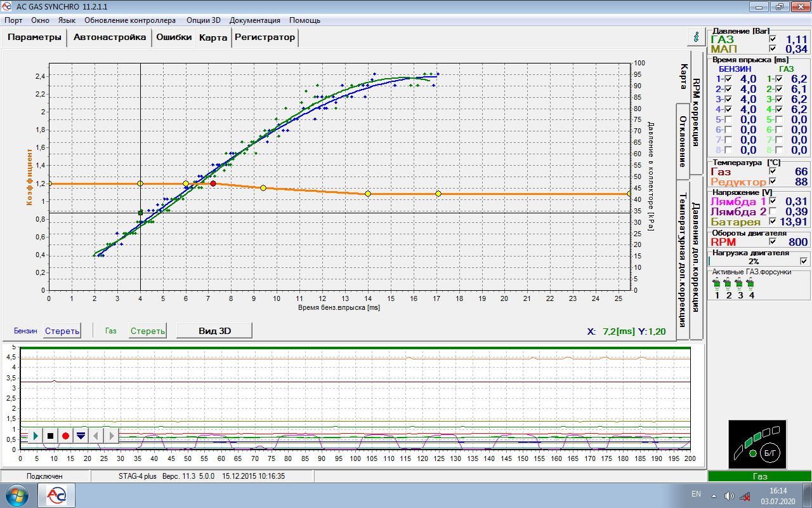Select active gas injector icon 1
This screenshot has width=812, height=508.
(717, 284)
